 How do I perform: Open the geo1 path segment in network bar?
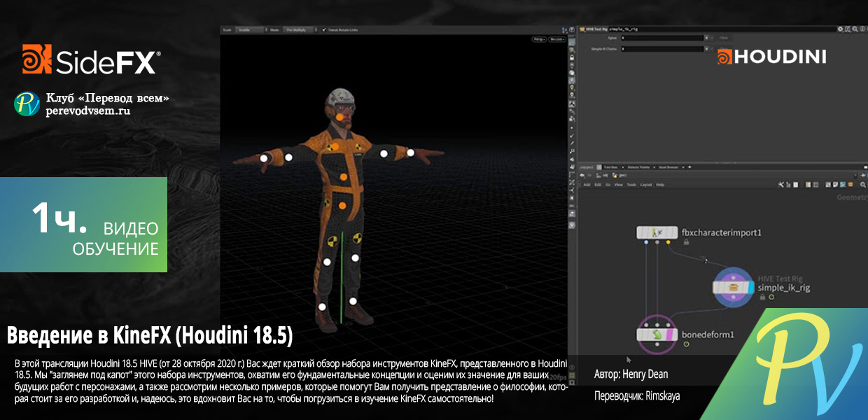click(x=619, y=175)
